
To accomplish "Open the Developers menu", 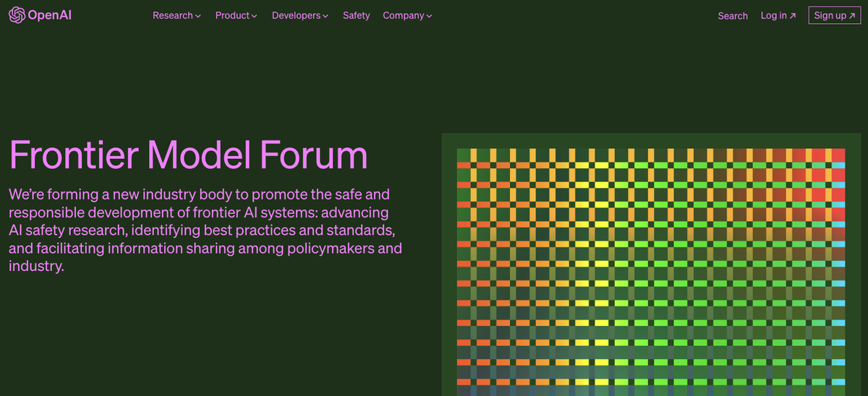I will [x=300, y=15].
